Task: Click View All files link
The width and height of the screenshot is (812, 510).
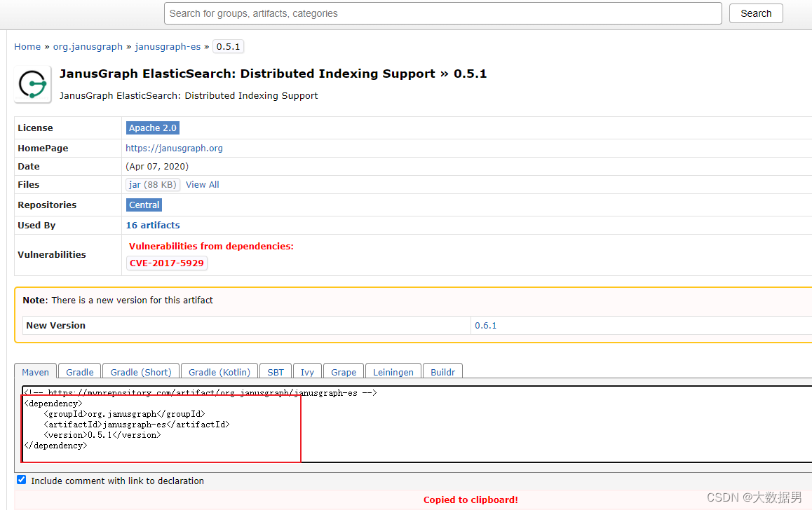Action: (203, 185)
